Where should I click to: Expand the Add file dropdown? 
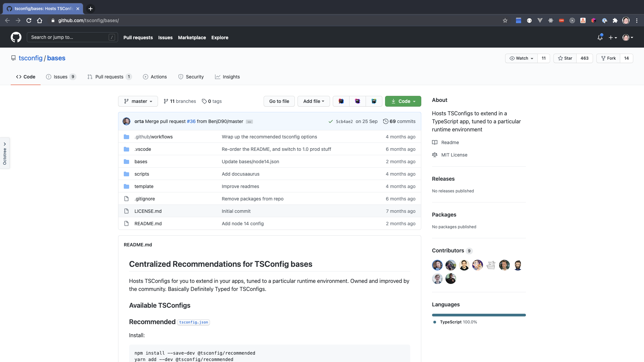(314, 101)
